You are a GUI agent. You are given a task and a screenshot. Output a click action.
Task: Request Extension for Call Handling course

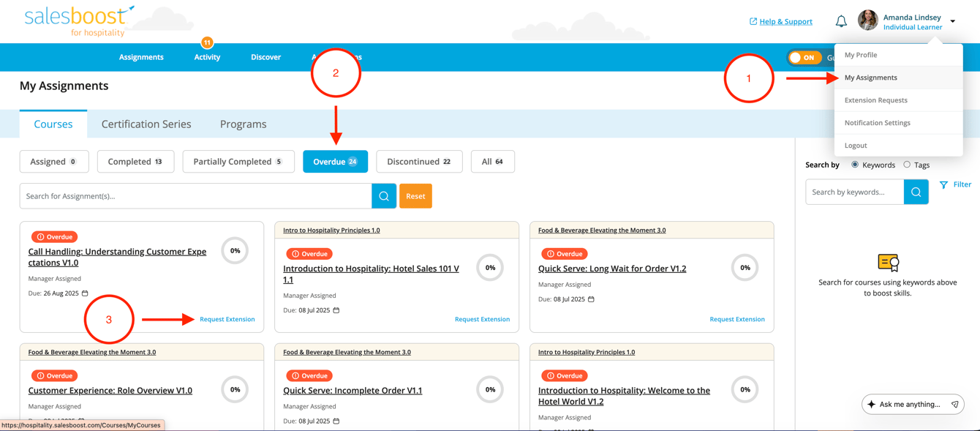pyautogui.click(x=227, y=319)
